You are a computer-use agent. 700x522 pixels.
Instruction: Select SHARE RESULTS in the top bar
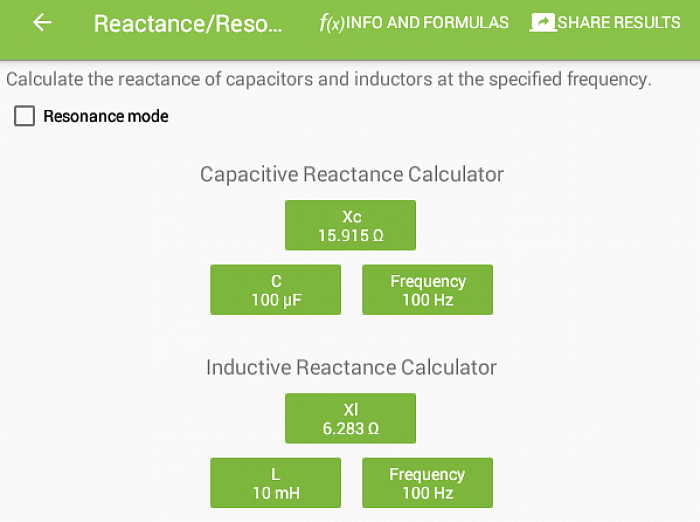[605, 22]
